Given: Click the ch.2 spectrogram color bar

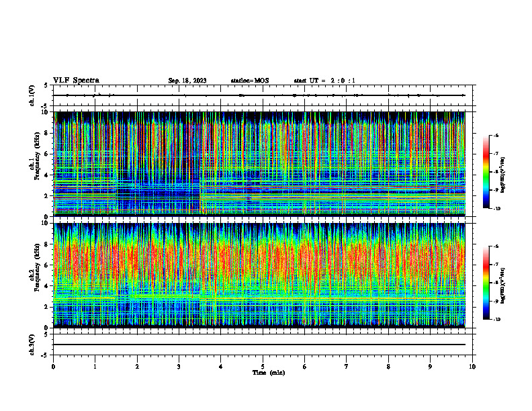Looking at the screenshot, I should pos(486,283).
